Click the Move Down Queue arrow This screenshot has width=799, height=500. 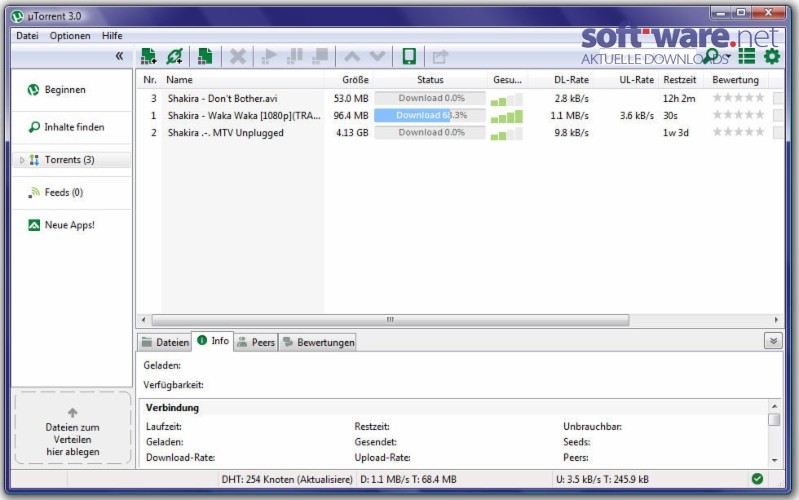tap(377, 56)
